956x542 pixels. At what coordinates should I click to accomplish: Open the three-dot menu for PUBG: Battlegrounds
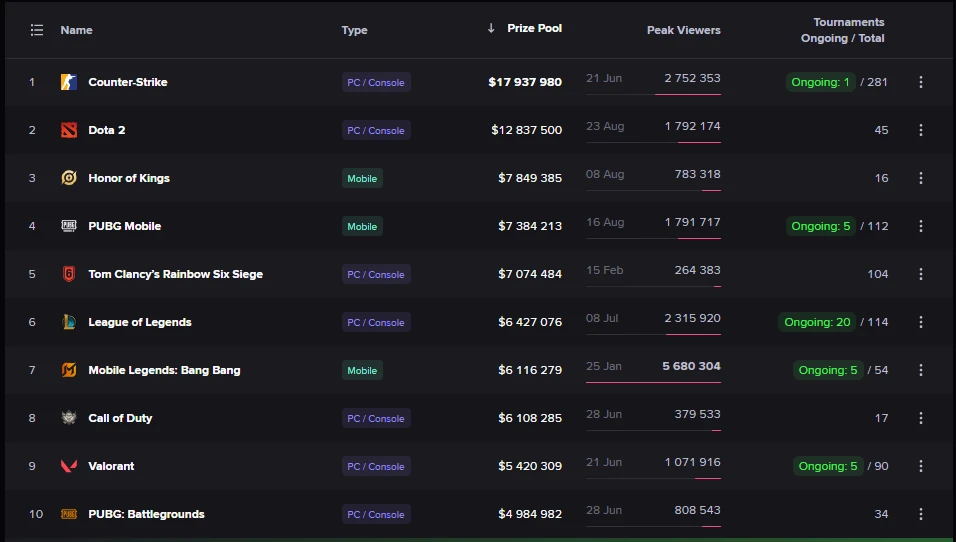(921, 514)
